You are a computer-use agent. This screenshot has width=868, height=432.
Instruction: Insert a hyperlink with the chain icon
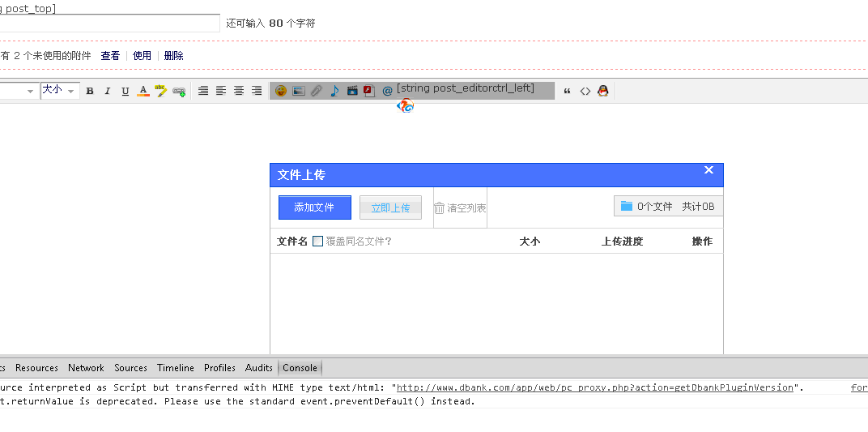pyautogui.click(x=179, y=92)
